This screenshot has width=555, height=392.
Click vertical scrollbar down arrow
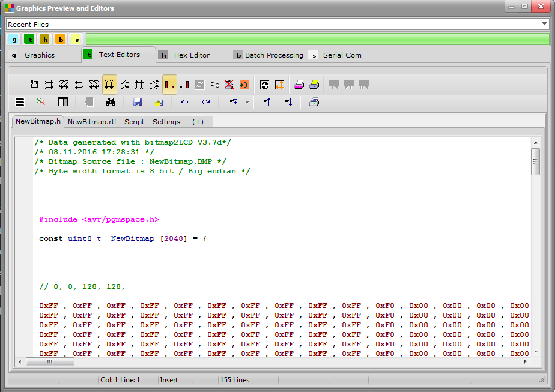click(536, 351)
